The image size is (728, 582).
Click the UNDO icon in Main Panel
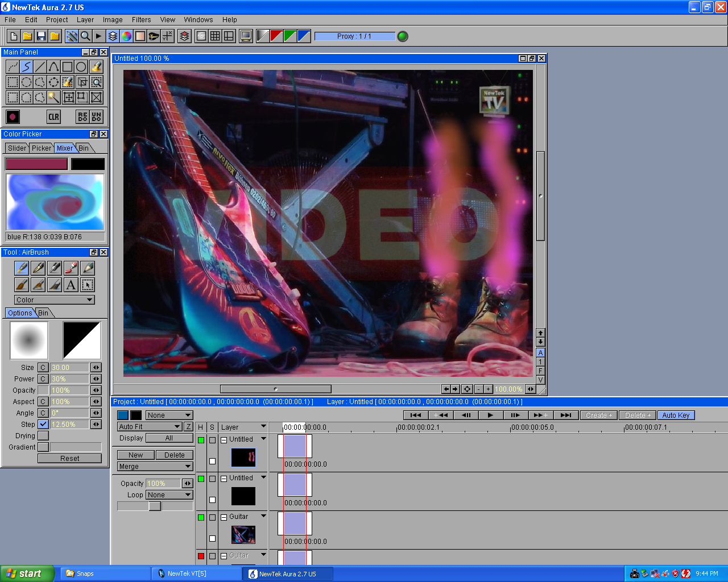tap(97, 117)
